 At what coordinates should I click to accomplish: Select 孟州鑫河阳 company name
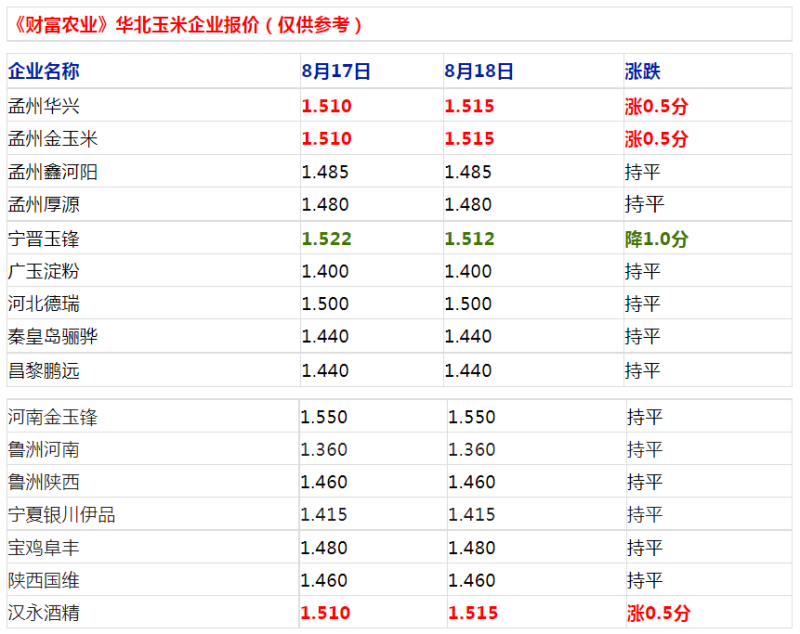(53, 172)
